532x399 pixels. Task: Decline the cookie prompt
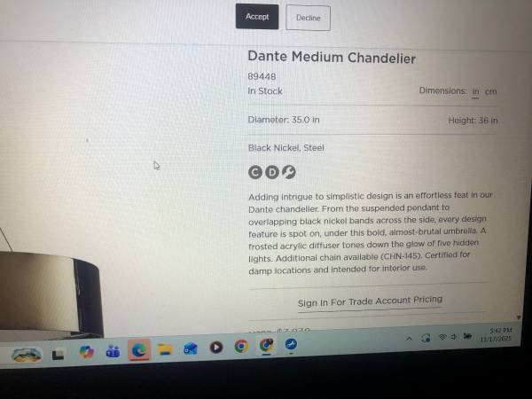point(308,18)
